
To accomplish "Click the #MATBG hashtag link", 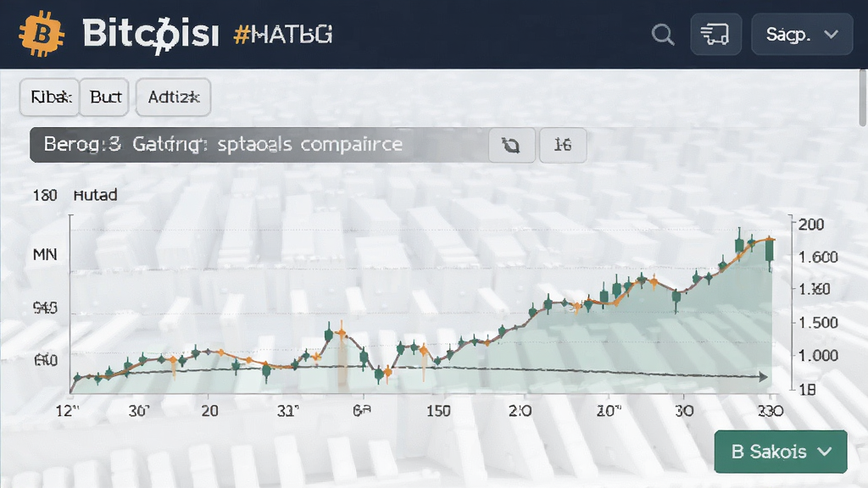I will (283, 35).
